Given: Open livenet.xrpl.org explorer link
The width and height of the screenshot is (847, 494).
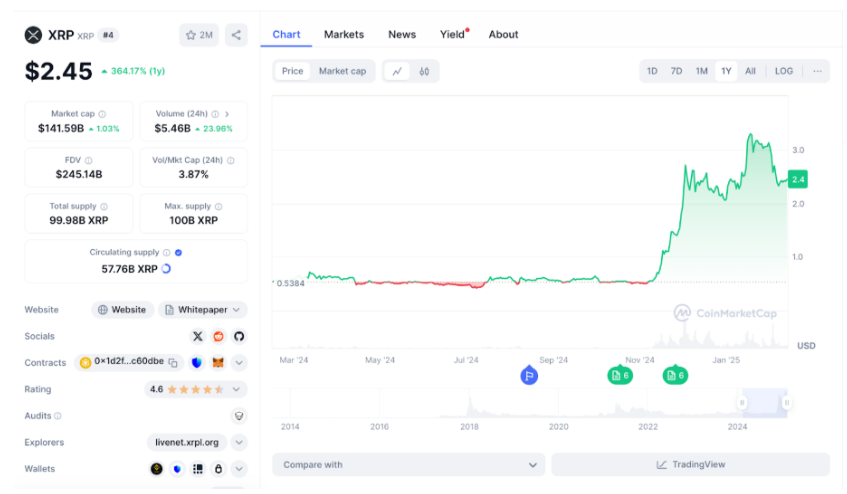Looking at the screenshot, I should click(x=187, y=442).
